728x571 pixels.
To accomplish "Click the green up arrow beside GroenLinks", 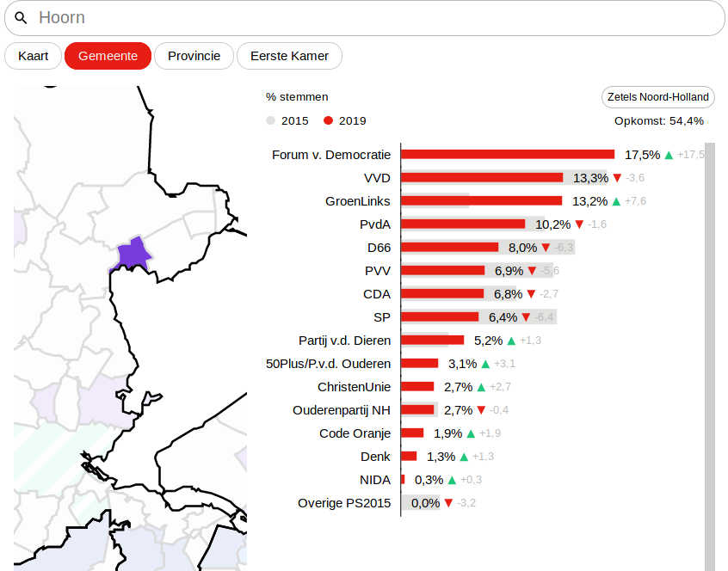I will [616, 201].
